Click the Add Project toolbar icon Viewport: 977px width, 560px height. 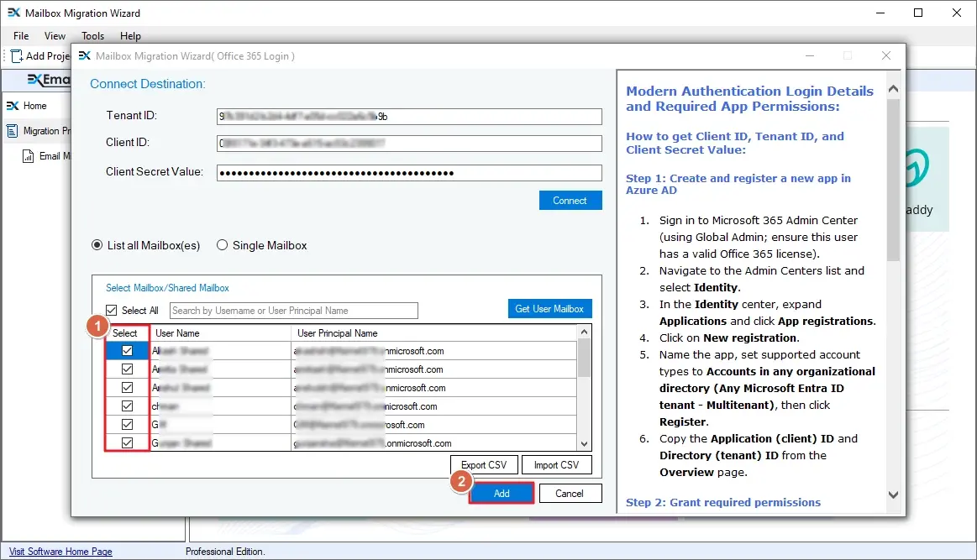[15, 55]
